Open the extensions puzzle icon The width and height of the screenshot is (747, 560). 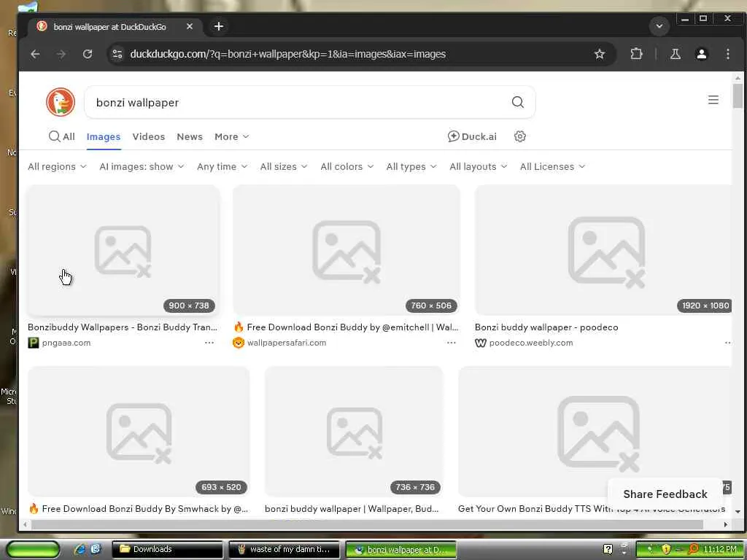coord(636,54)
